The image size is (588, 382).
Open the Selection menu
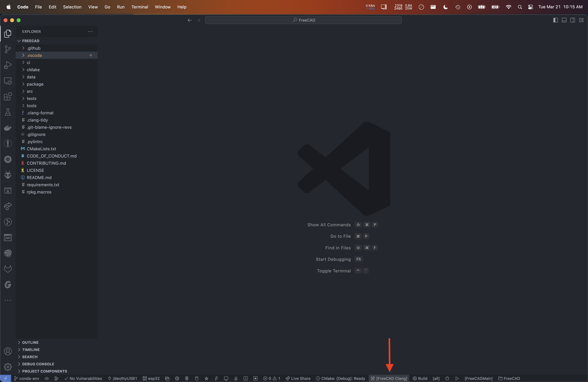pos(72,7)
